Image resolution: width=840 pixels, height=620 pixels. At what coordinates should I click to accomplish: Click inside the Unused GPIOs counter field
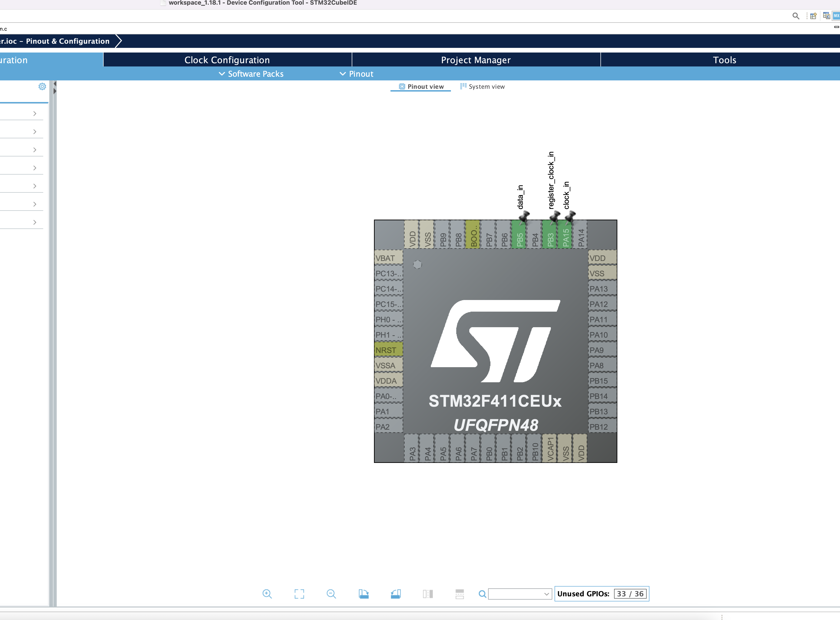630,594
